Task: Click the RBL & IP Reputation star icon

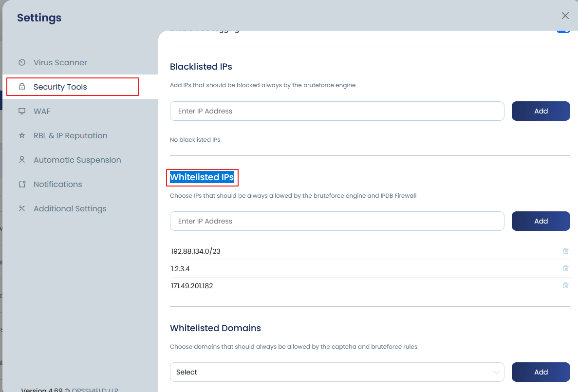Action: [x=21, y=135]
